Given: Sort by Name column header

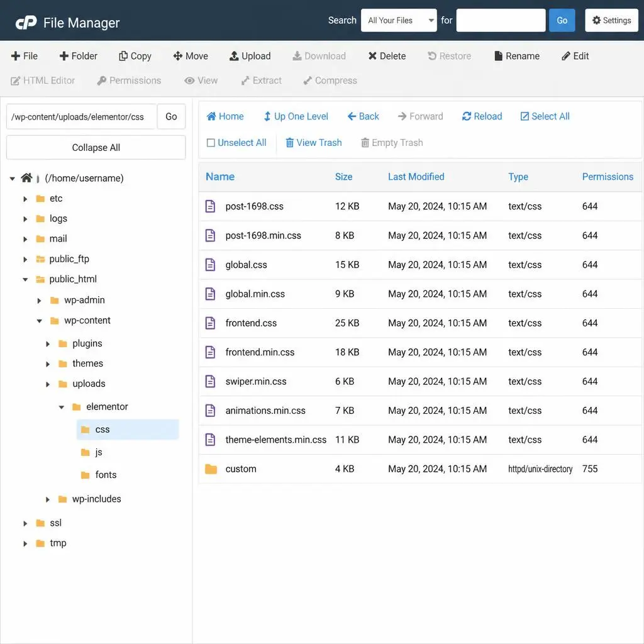Looking at the screenshot, I should (220, 177).
